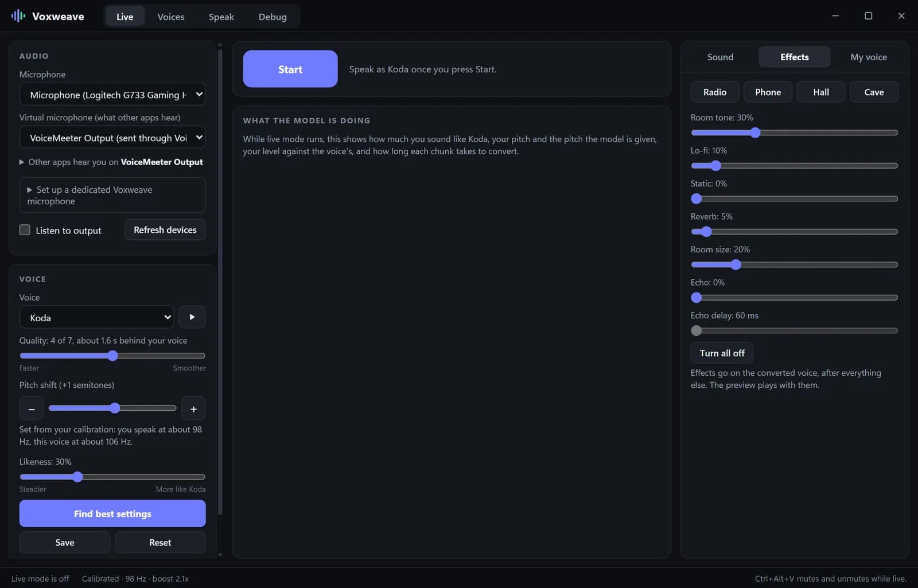This screenshot has height=588, width=918.
Task: Decrease pitch shift with minus button
Action: [32, 408]
